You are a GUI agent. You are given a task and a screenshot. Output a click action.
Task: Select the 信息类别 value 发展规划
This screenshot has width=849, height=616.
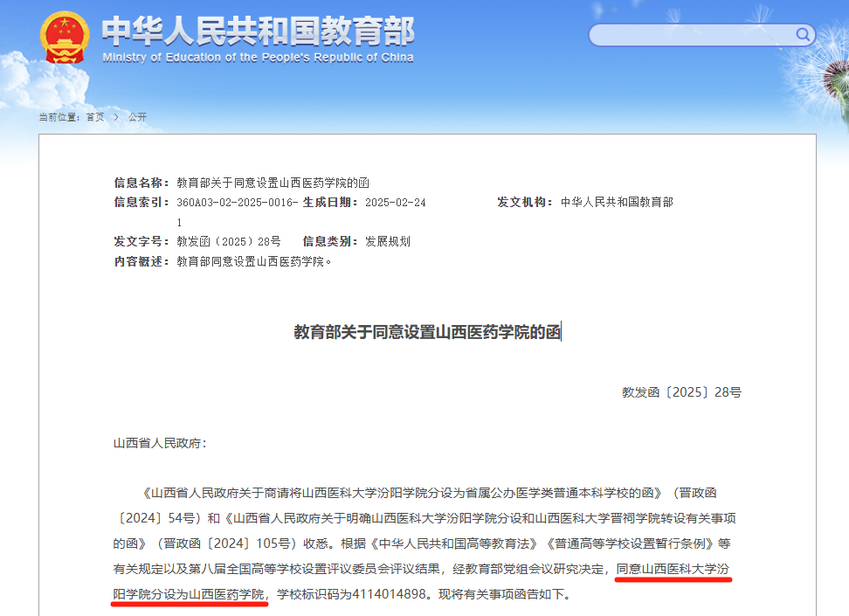pyautogui.click(x=387, y=241)
